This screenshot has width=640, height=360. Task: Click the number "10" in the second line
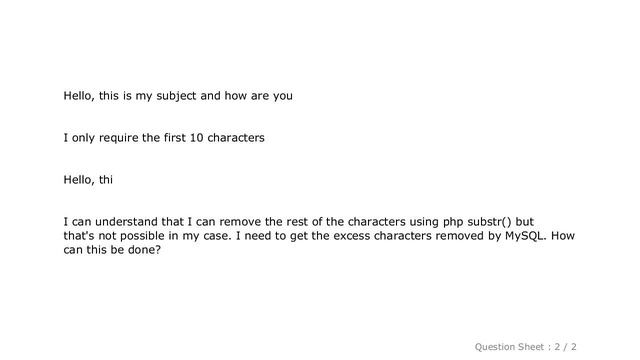(x=196, y=138)
